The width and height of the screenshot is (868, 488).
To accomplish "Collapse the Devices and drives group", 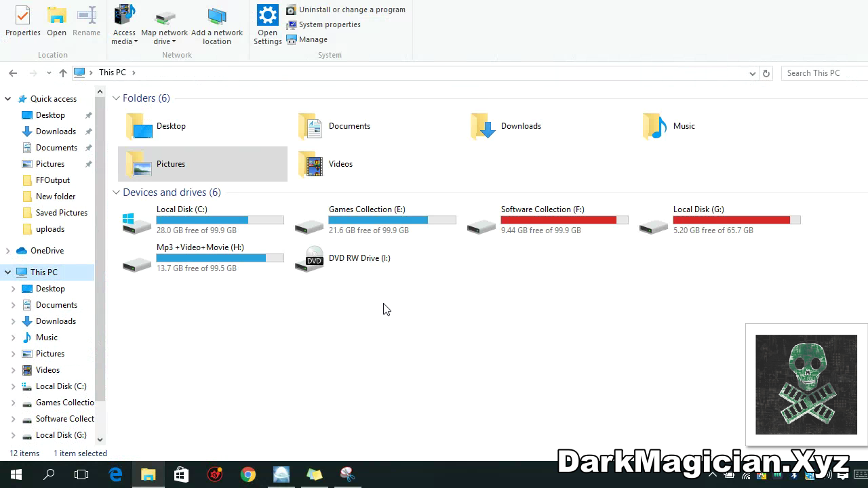I will coord(116,192).
